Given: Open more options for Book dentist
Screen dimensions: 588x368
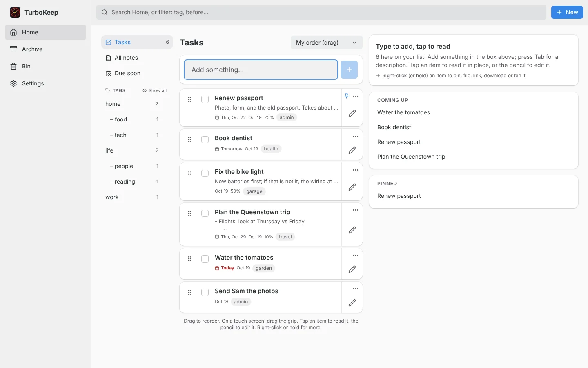Looking at the screenshot, I should [356, 137].
